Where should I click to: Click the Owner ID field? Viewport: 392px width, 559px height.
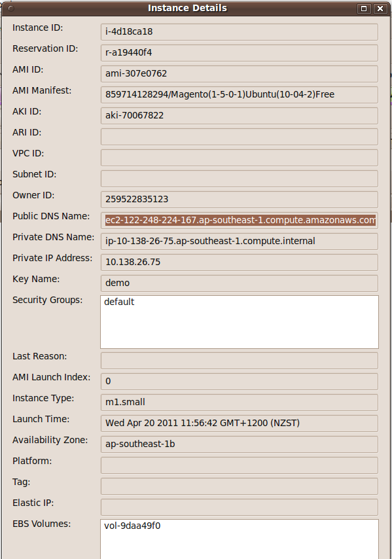pos(239,200)
